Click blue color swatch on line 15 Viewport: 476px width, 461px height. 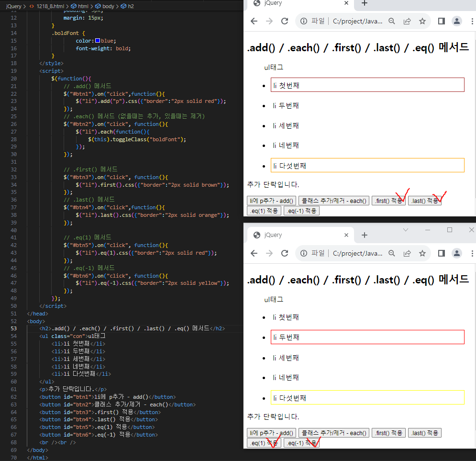tap(98, 40)
